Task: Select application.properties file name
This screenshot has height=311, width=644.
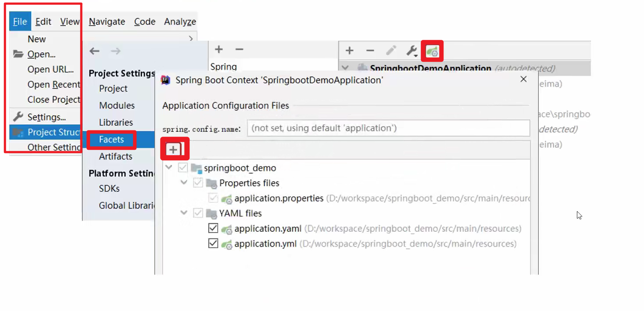Action: pyautogui.click(x=279, y=198)
